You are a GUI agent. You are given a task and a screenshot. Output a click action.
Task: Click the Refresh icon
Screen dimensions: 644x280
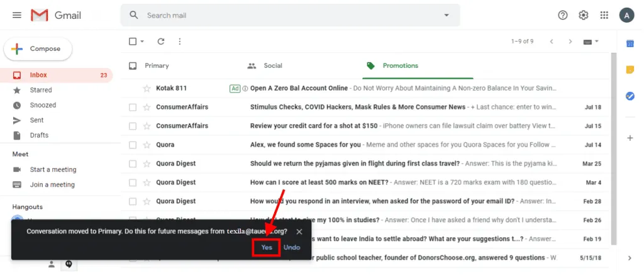[161, 42]
